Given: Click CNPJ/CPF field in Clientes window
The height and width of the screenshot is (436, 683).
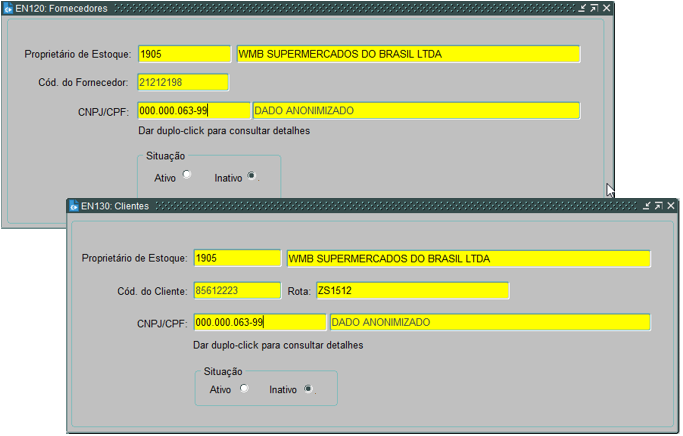Looking at the screenshot, I should [x=260, y=322].
